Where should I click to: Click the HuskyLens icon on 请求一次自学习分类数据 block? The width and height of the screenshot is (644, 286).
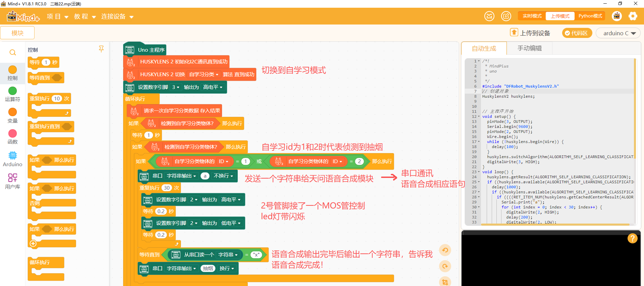point(134,111)
